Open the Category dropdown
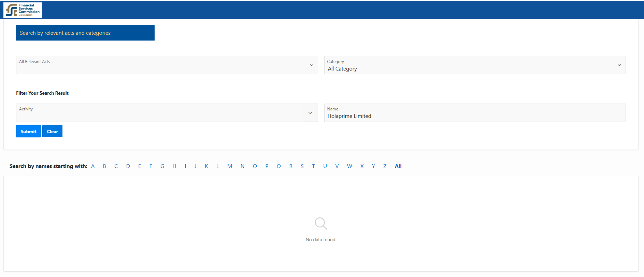644x277 pixels. point(475,65)
